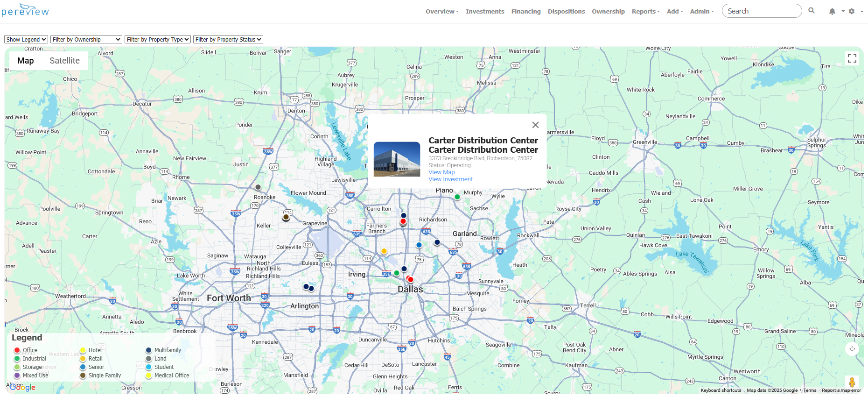Open the Filter by Property Type dropdown

pos(158,40)
